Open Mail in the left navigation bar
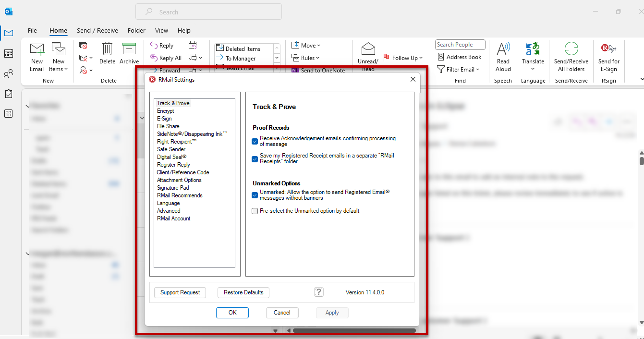The width and height of the screenshot is (644, 339). [x=9, y=33]
